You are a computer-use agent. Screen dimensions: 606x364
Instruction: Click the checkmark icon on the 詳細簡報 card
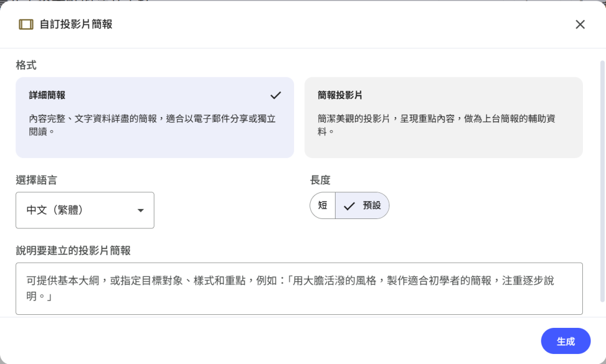pos(275,95)
